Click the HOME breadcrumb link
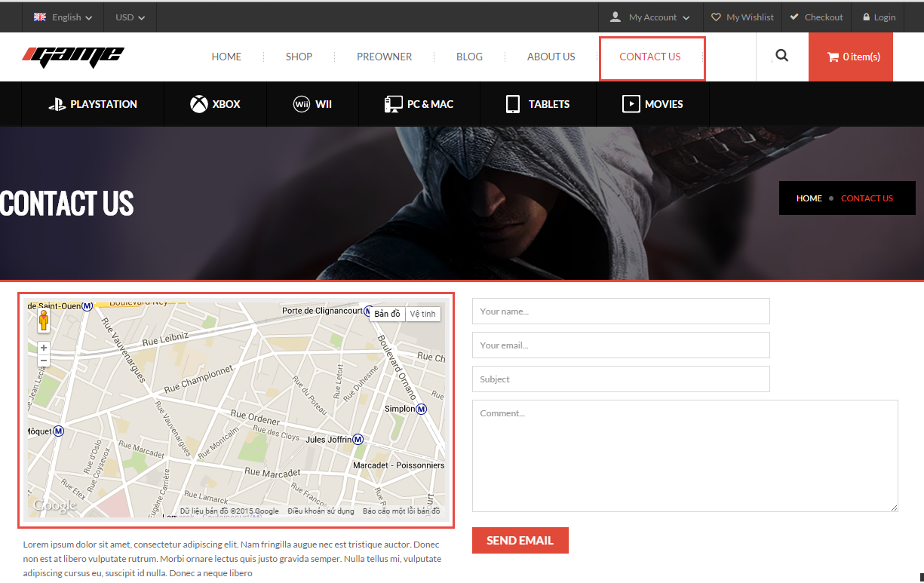 pyautogui.click(x=809, y=198)
